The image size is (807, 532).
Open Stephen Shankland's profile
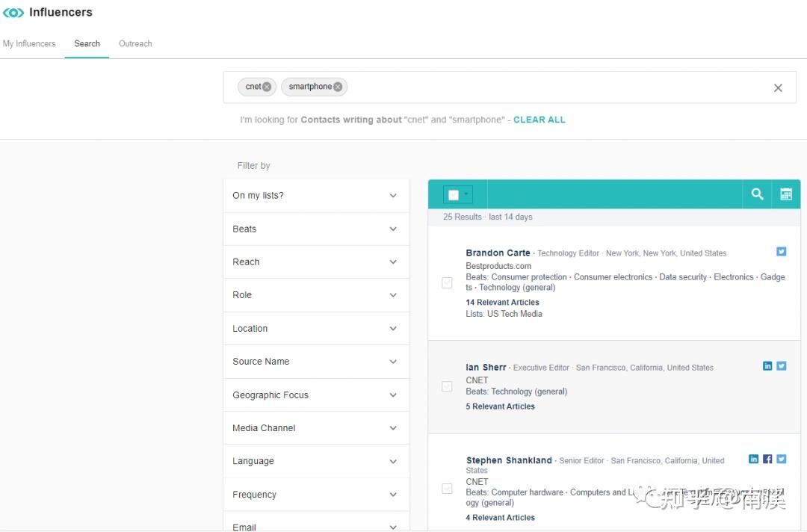point(509,460)
